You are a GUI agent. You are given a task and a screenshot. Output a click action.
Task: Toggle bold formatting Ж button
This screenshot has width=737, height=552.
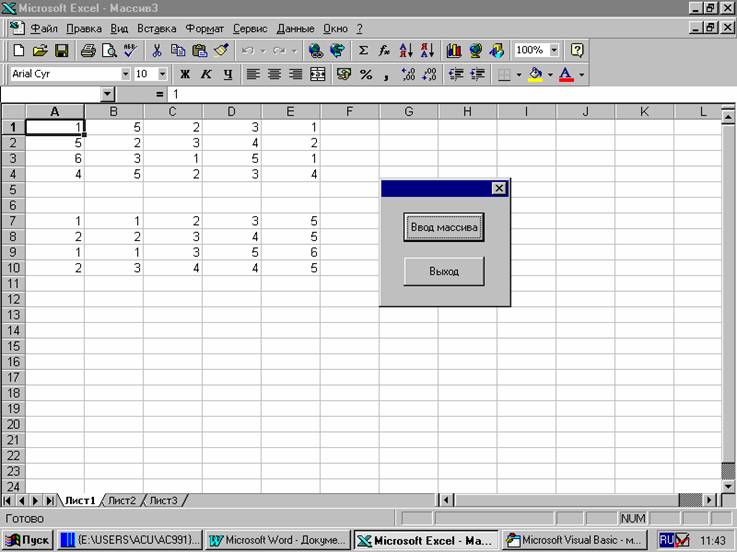184,75
